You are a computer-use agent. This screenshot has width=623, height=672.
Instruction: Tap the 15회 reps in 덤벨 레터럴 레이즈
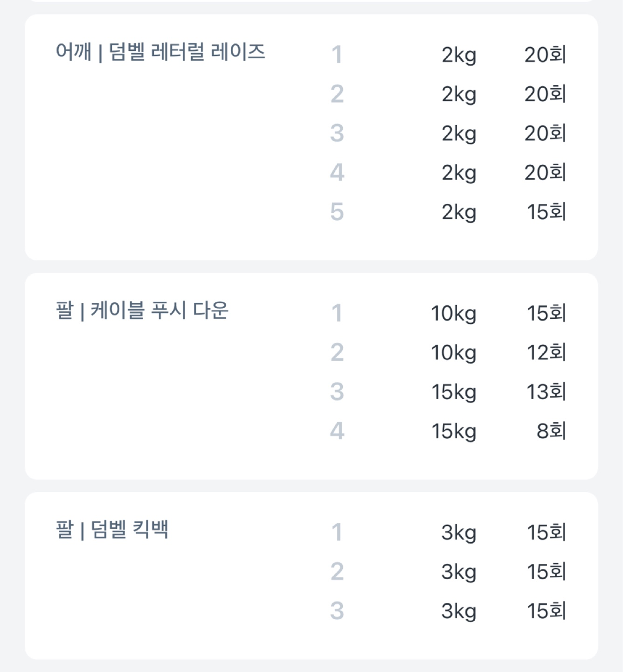pyautogui.click(x=546, y=212)
